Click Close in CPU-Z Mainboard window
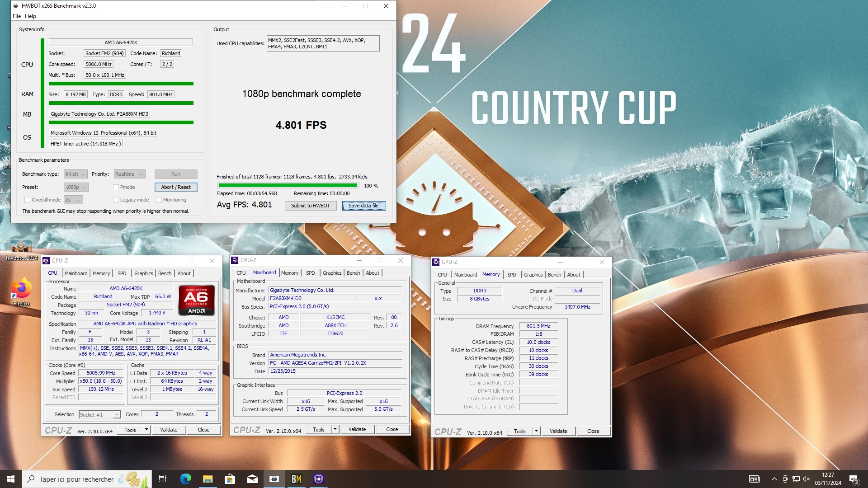Screen dimensions: 868x488 (x=392, y=429)
